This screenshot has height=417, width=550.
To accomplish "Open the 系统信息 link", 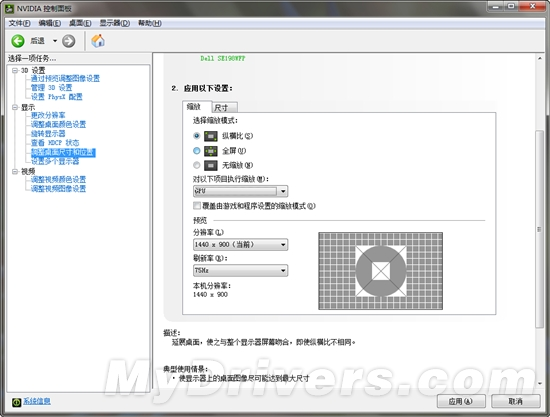I will [x=37, y=401].
